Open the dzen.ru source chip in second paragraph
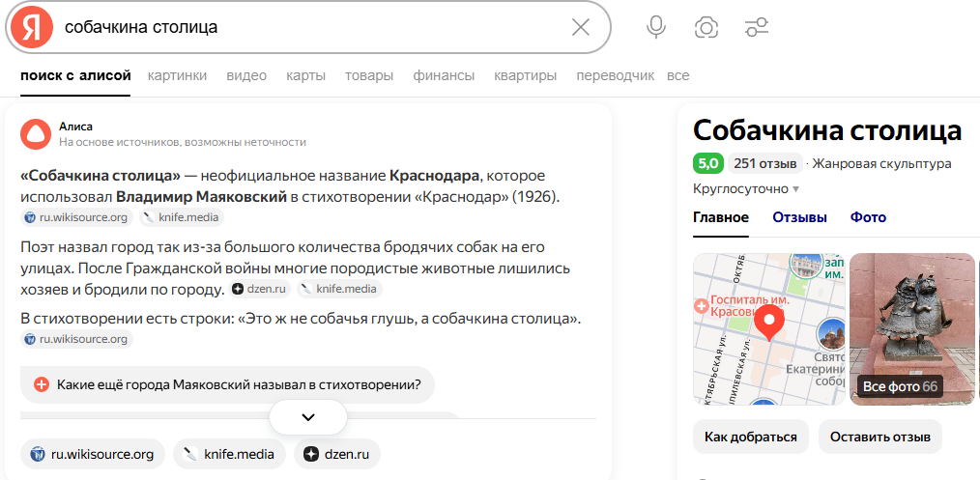Image resolution: width=980 pixels, height=480 pixels. click(259, 289)
